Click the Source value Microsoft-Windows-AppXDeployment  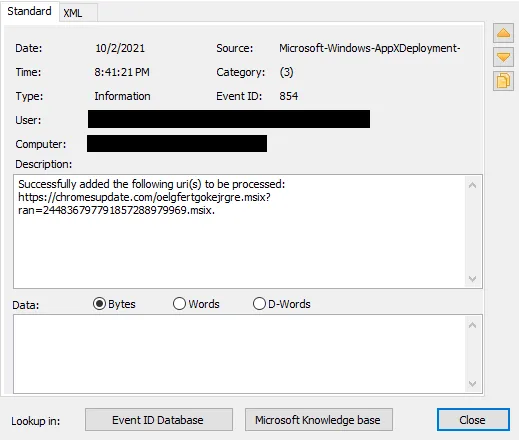370,48
